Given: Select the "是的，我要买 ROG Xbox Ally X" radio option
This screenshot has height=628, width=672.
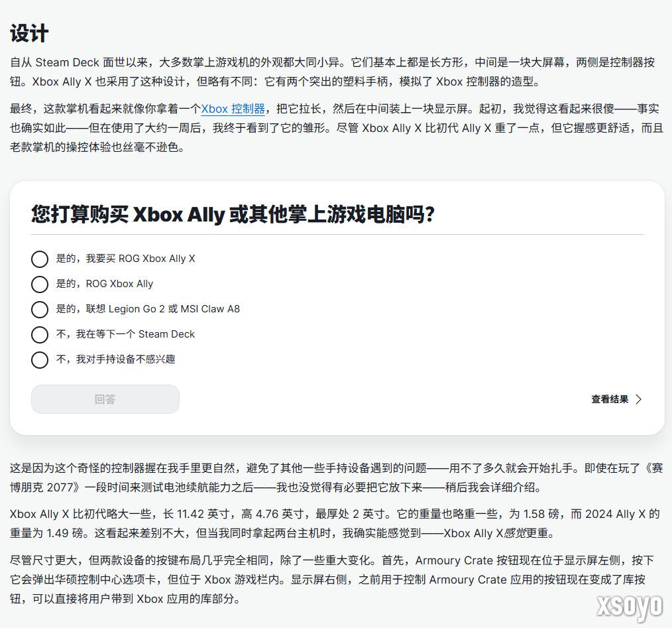Looking at the screenshot, I should point(40,259).
